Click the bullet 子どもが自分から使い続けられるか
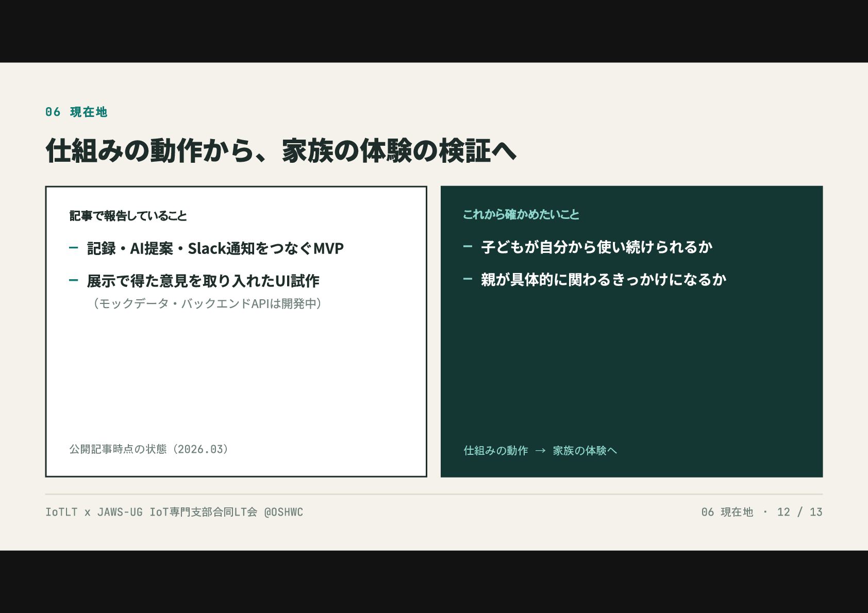 (597, 247)
